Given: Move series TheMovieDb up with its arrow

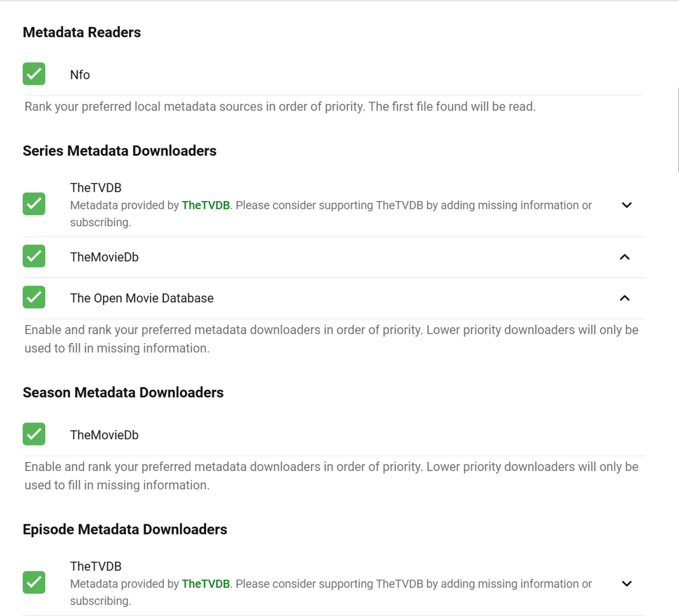Looking at the screenshot, I should (x=625, y=257).
